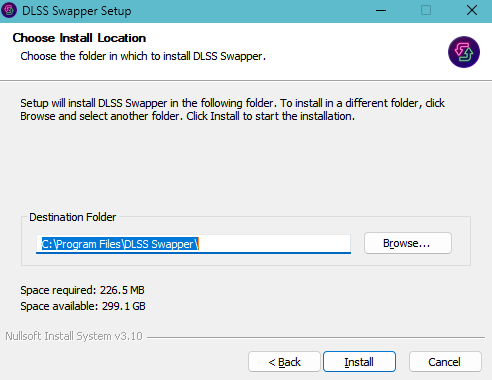Screen dimensions: 492x380
Task: Click the Destination Folder group label
Action: (73, 217)
